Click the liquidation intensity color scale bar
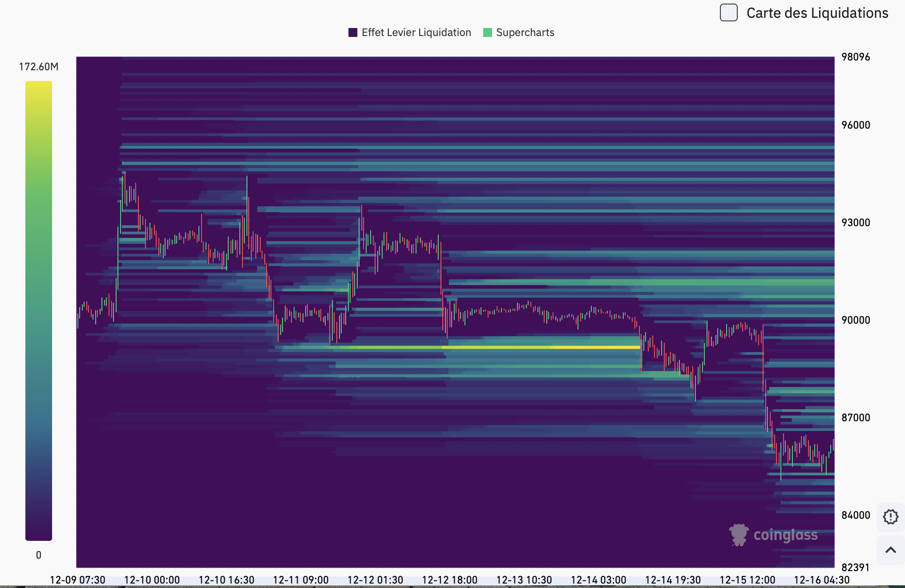This screenshot has height=588, width=905. 39,311
